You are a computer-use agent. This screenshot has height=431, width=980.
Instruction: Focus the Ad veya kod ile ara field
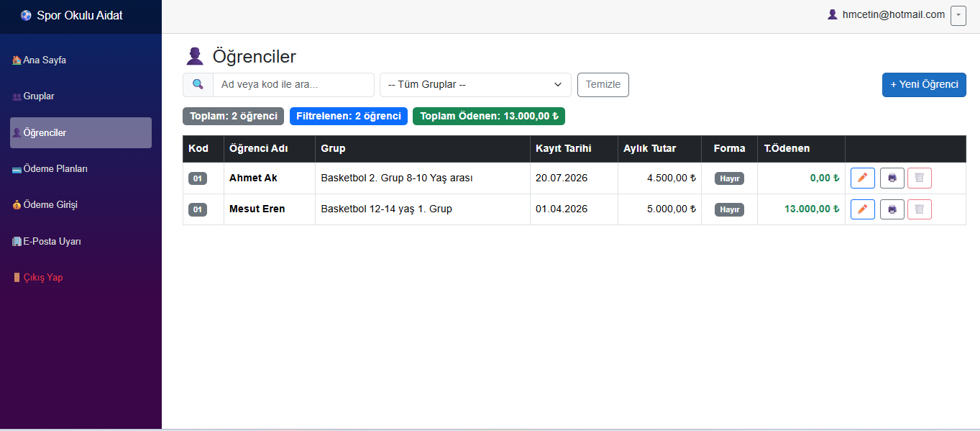(x=293, y=84)
